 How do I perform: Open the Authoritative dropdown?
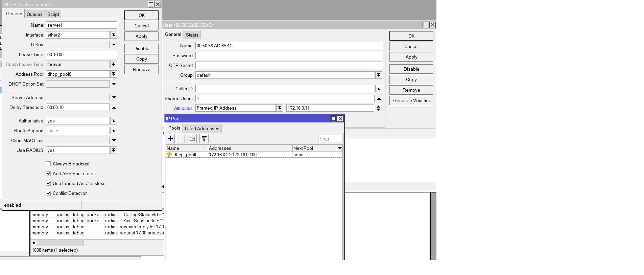(x=114, y=121)
